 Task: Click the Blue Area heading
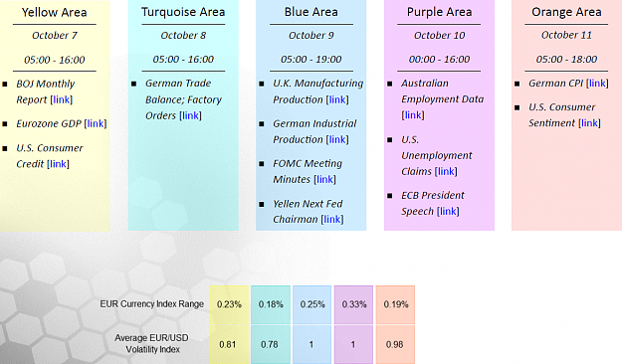coord(311,12)
